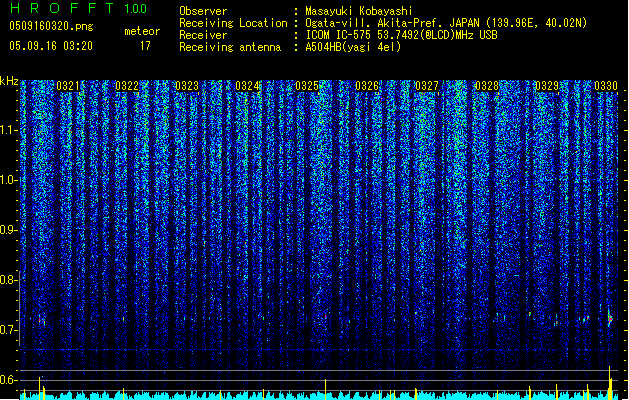Click the 0322 time marker
Viewport: 629px width, 400px height.
pos(127,86)
